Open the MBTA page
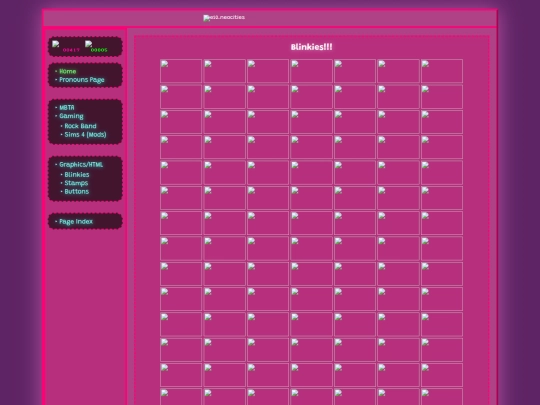 (66, 107)
